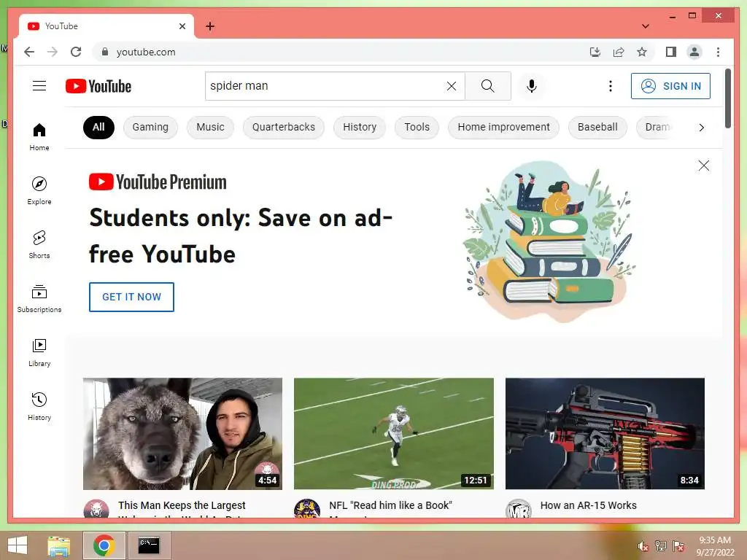Open Explore in sidebar
Screen dimensions: 747x560
[x=39, y=190]
